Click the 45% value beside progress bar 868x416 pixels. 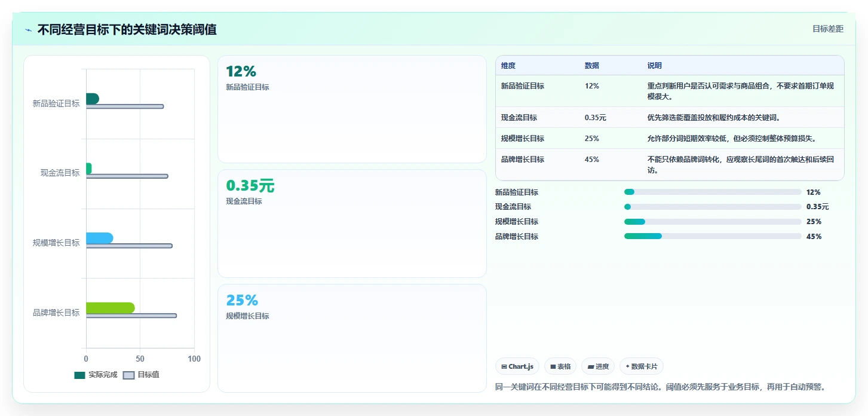tap(814, 236)
